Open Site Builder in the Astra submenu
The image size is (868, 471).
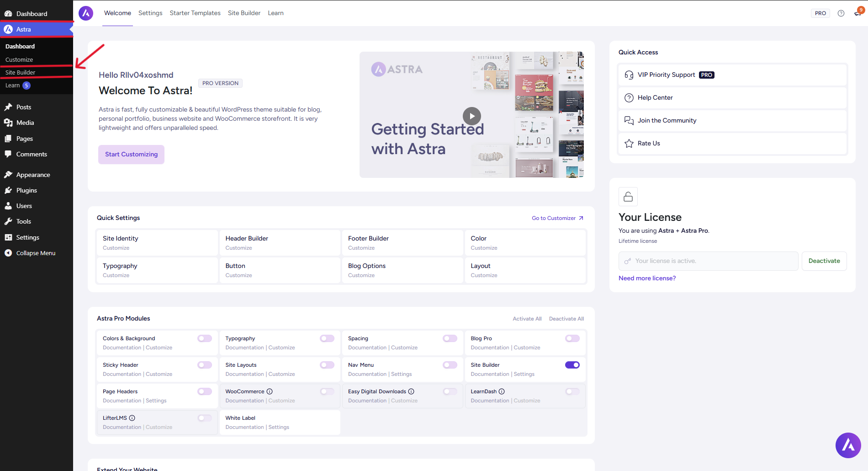pos(21,72)
